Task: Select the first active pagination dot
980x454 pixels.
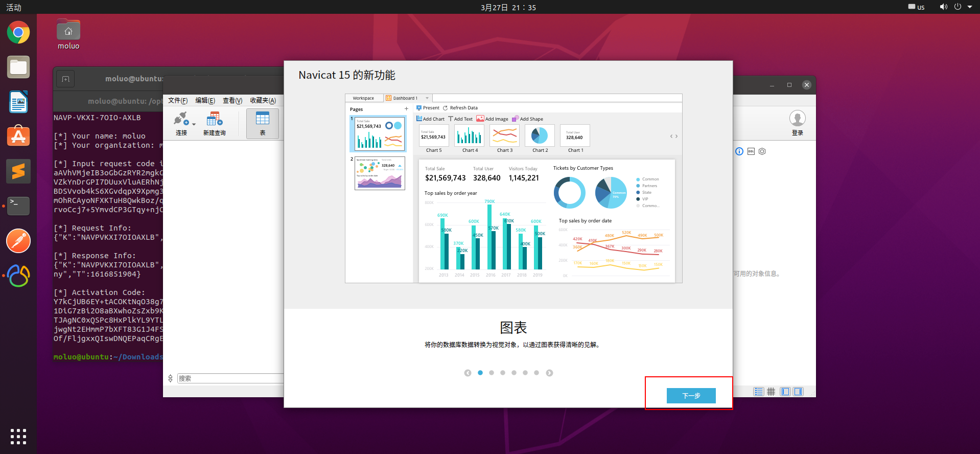Action: [x=480, y=373]
